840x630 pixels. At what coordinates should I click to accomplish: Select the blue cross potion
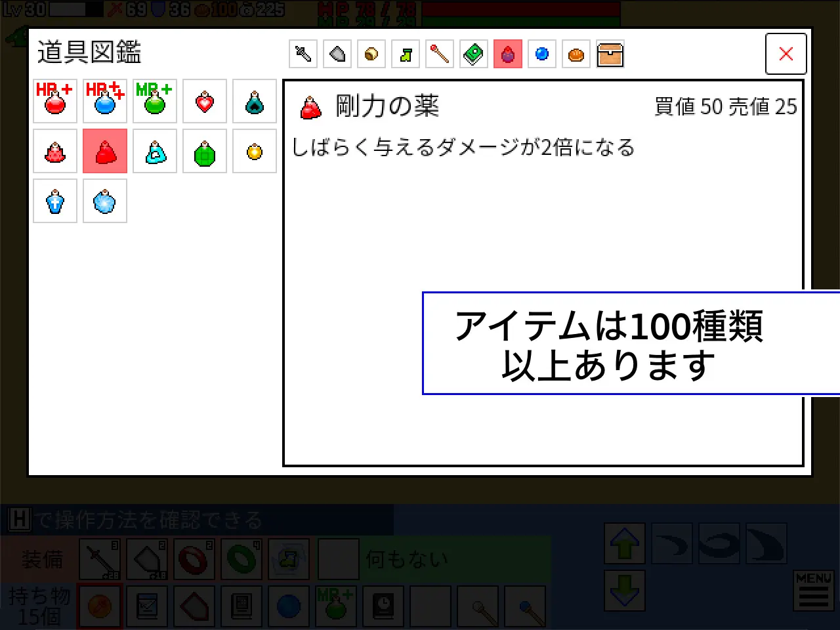55,201
